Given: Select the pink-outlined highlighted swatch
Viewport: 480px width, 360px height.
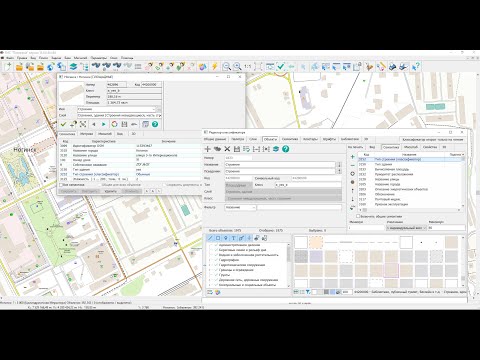Looking at the screenshot, I should tap(391, 271).
